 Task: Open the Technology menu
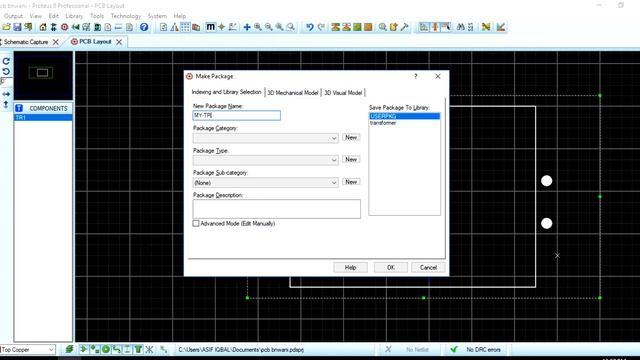(126, 16)
